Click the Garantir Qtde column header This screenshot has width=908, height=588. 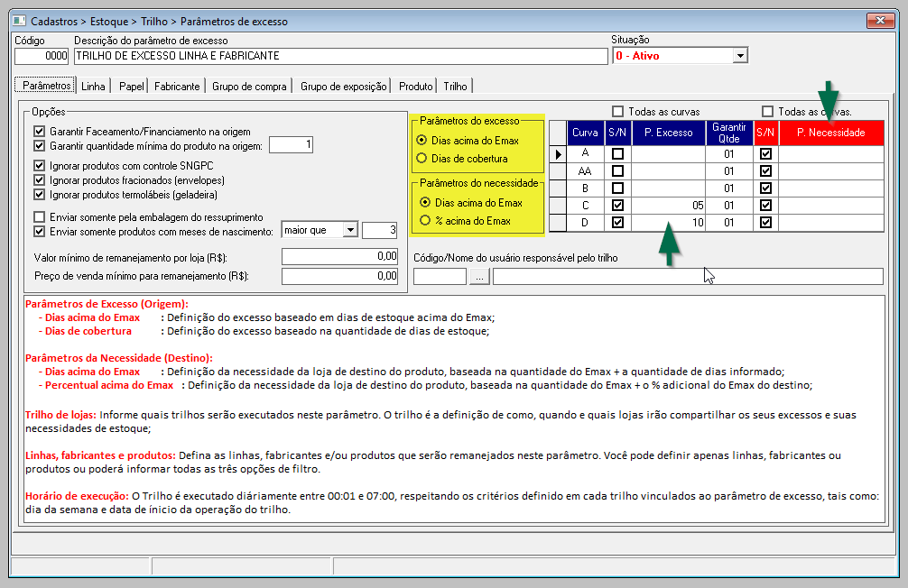pyautogui.click(x=729, y=133)
